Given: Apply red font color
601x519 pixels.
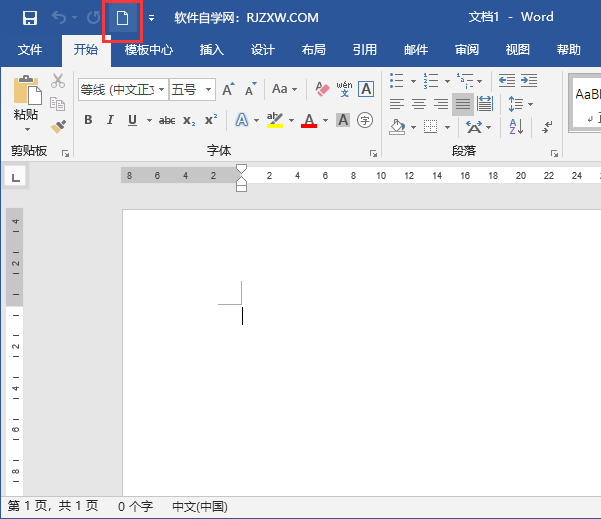Looking at the screenshot, I should click(309, 120).
